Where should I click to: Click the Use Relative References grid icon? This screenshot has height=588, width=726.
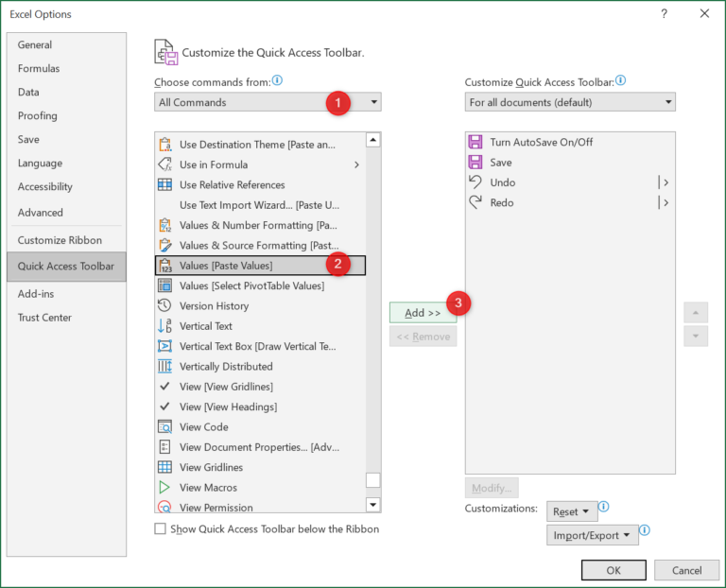coord(164,184)
